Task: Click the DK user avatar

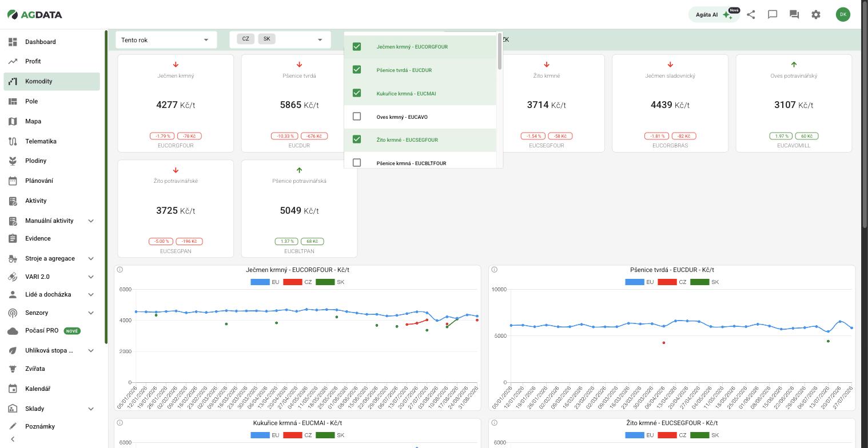Action: click(843, 15)
